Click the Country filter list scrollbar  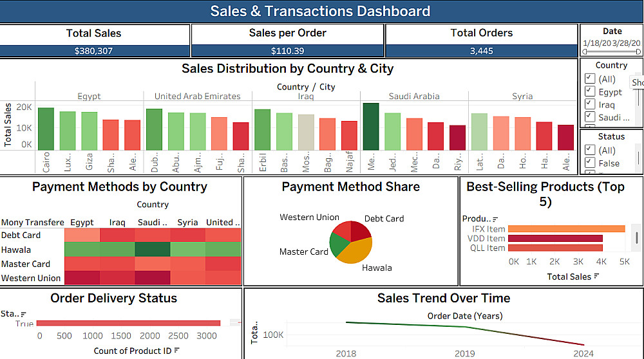click(x=638, y=98)
